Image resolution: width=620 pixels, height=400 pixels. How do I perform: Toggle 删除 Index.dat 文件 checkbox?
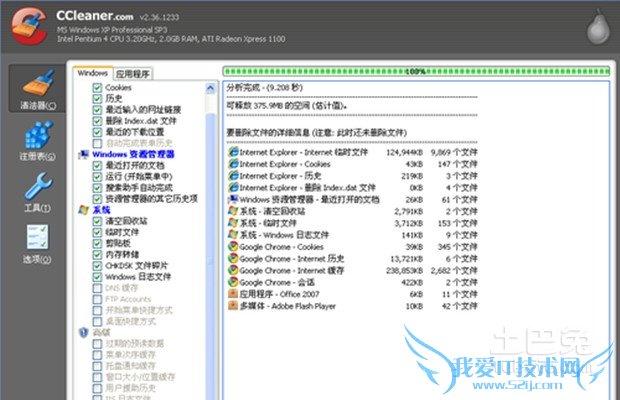coord(97,121)
